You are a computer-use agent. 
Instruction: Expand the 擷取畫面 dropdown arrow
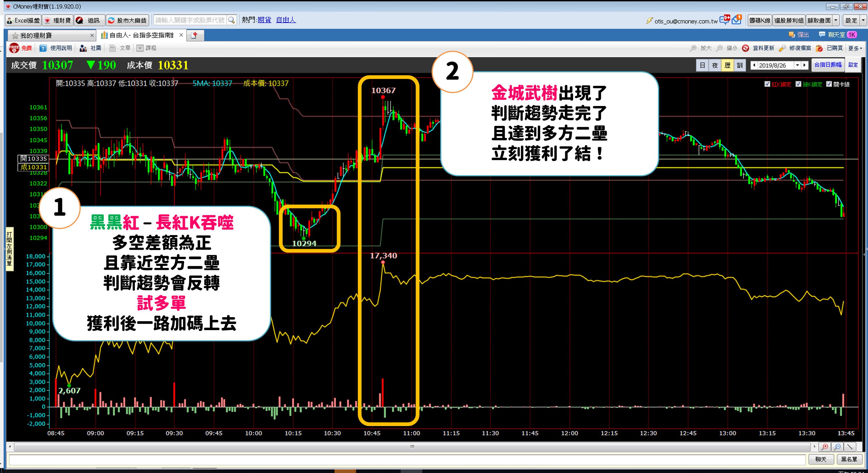point(836,20)
